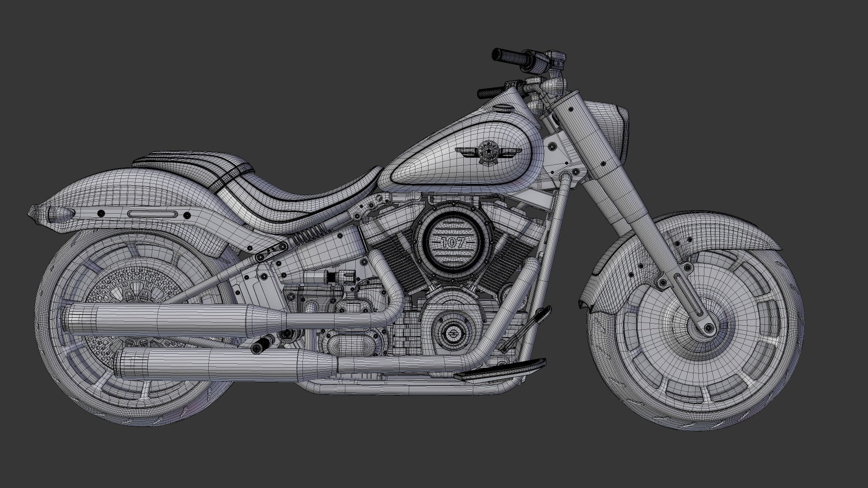Select the rear shock coil spring

click(310, 235)
